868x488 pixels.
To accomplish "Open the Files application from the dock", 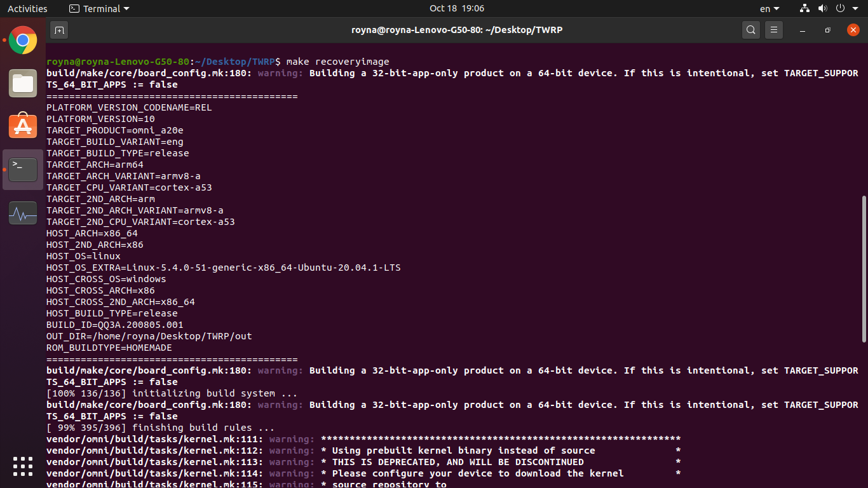I will [x=23, y=83].
